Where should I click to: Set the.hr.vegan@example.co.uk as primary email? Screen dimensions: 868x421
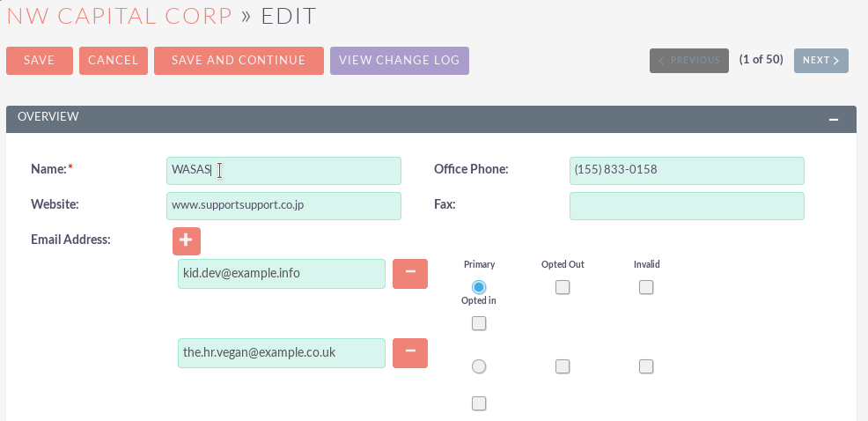(x=479, y=366)
